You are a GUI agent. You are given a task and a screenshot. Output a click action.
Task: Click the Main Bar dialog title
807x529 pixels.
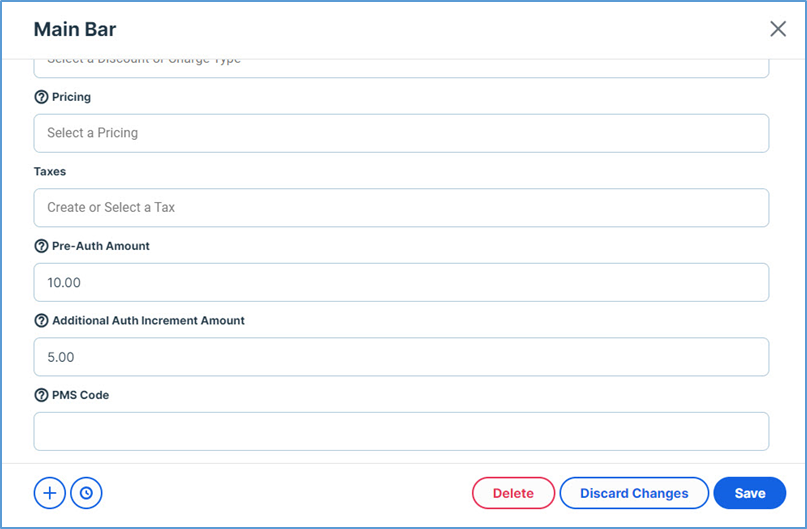(x=75, y=30)
